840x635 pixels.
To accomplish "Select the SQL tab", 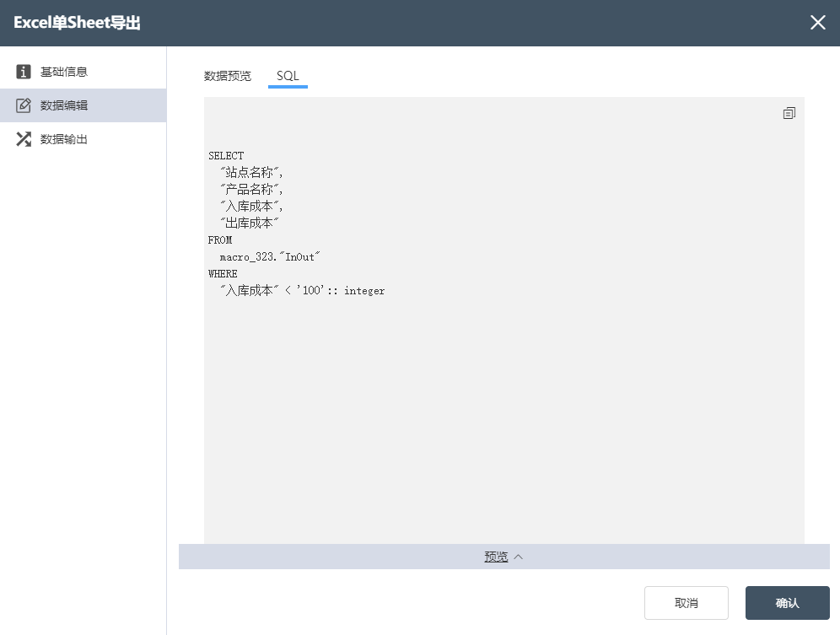I will tap(288, 76).
